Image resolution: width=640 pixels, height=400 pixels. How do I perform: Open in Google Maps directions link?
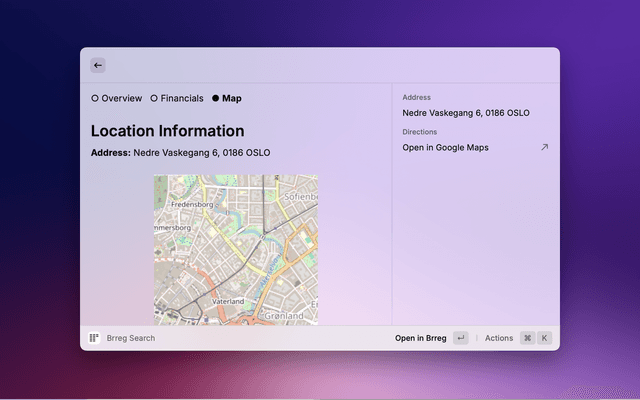(445, 147)
